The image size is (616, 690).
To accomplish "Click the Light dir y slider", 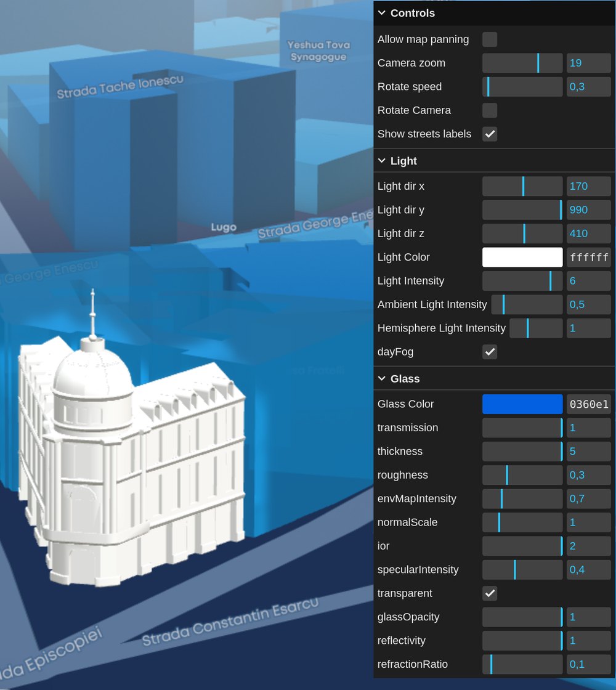I will click(522, 210).
